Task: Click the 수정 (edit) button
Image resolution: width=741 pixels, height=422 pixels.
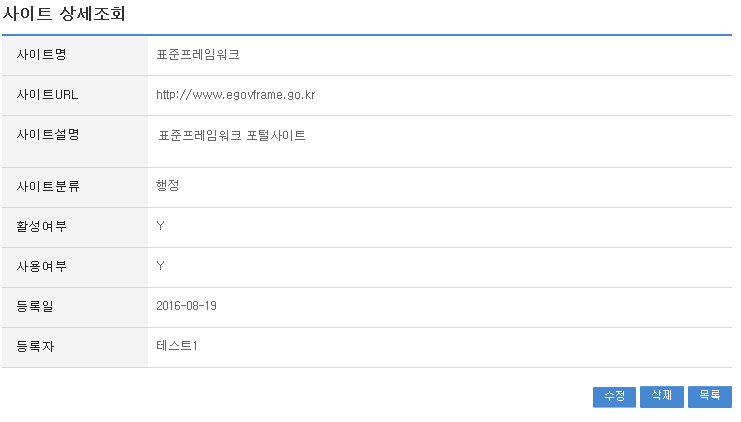Action: (614, 397)
